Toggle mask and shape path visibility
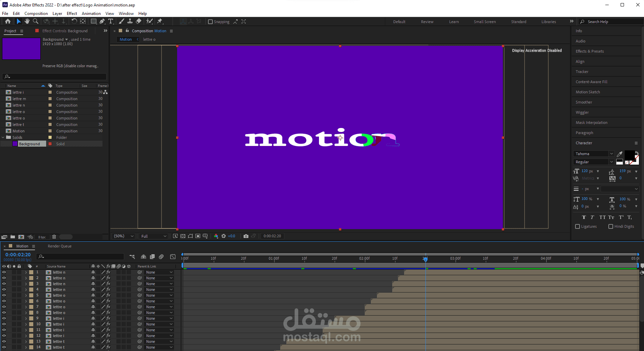644x351 pixels. [x=190, y=236]
